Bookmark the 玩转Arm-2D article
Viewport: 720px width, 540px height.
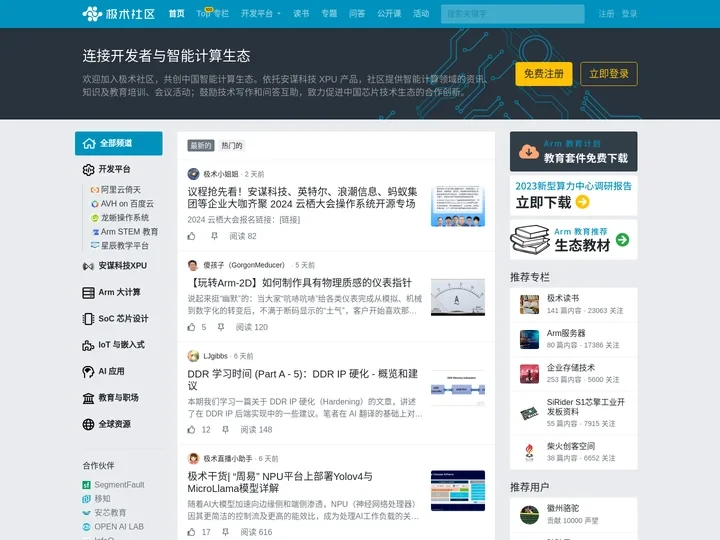(221, 327)
